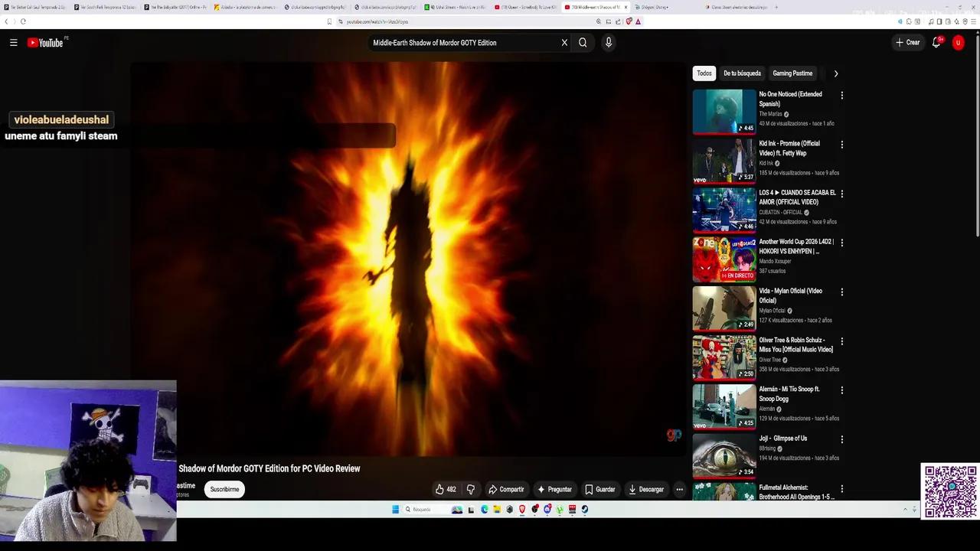Open the Windows Start button
The height and width of the screenshot is (551, 980).
coord(396,509)
